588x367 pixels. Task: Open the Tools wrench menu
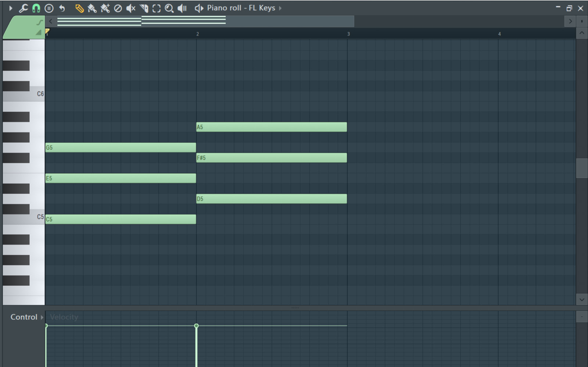23,8
